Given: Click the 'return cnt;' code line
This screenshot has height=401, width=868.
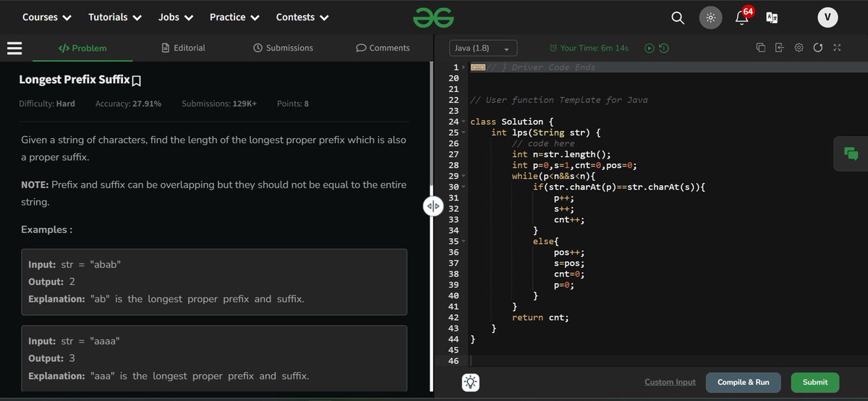Looking at the screenshot, I should [540, 317].
